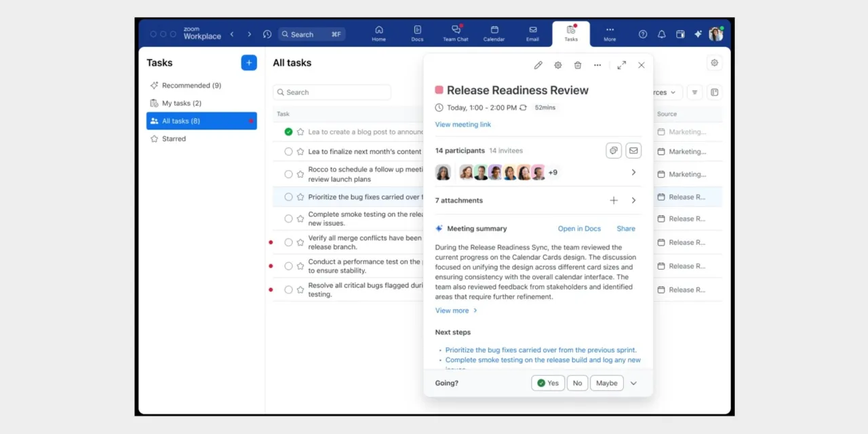This screenshot has height=434, width=868.
Task: Star the 'Rocco to schedule a follow up' task
Action: pyautogui.click(x=300, y=174)
